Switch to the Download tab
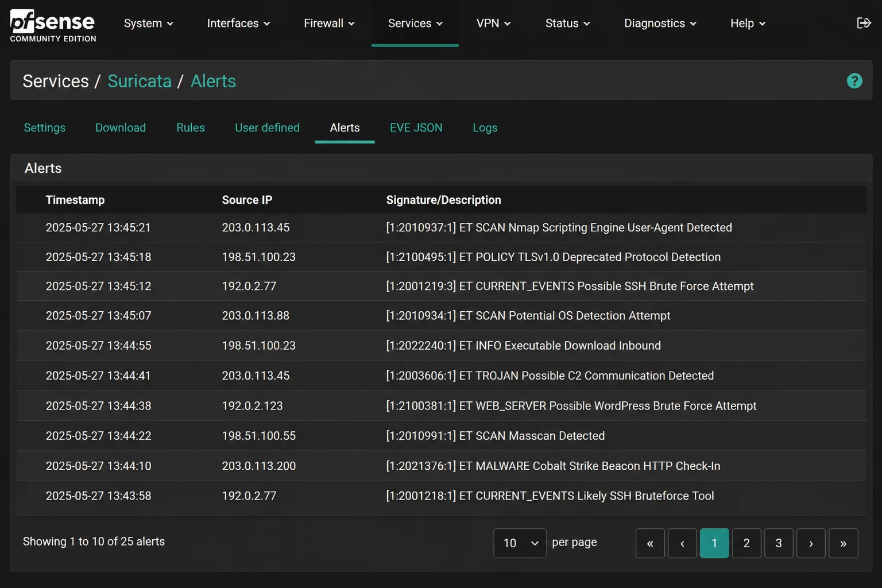Viewport: 882px width, 588px height. coord(121,128)
